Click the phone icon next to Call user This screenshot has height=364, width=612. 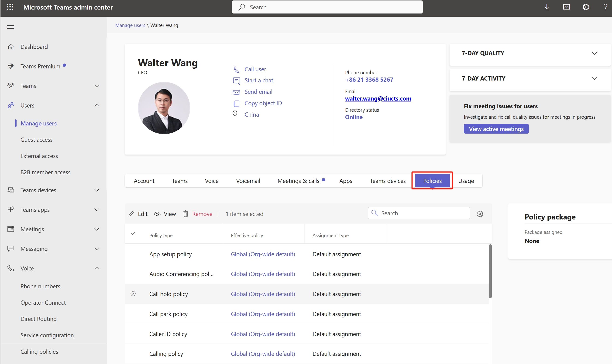(x=236, y=69)
